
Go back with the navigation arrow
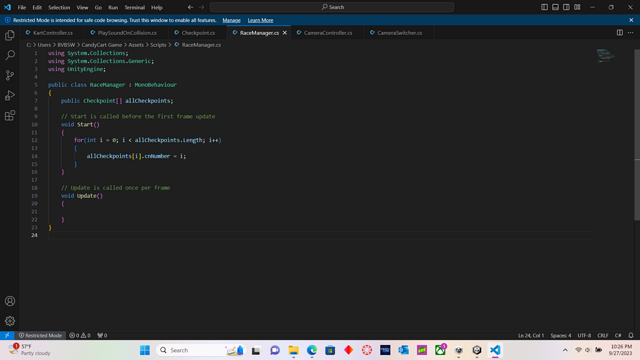(190, 7)
